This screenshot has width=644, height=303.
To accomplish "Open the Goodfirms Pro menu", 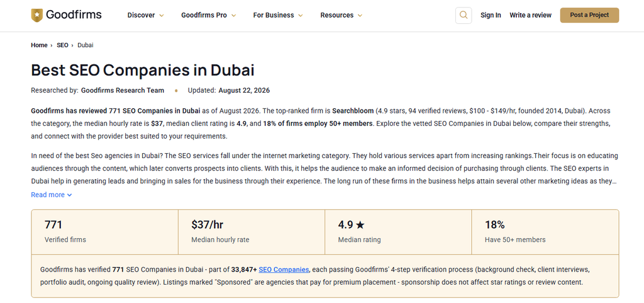I will tap(209, 15).
